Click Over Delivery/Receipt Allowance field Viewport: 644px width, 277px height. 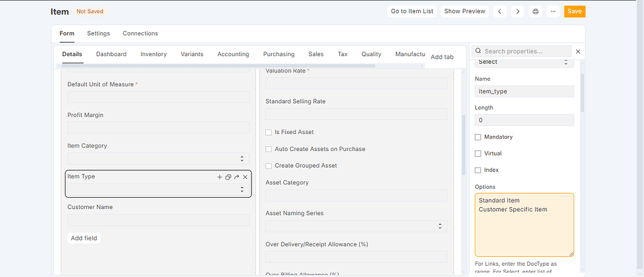click(x=356, y=257)
